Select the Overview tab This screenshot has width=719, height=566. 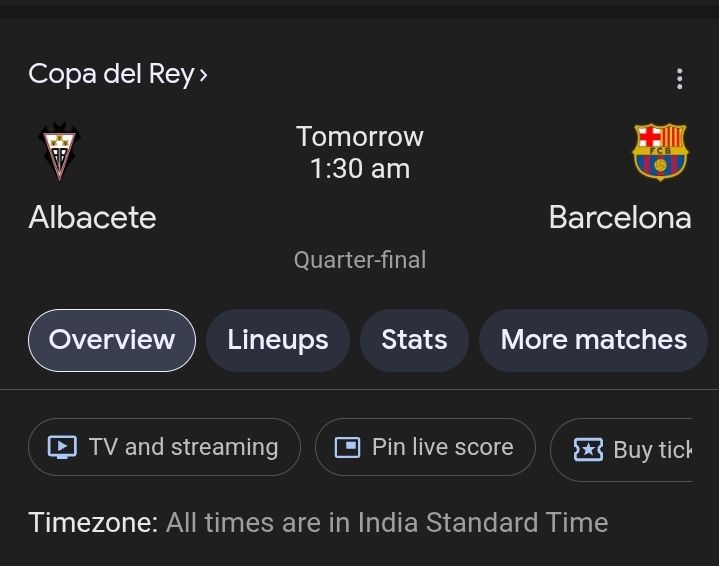coord(112,340)
